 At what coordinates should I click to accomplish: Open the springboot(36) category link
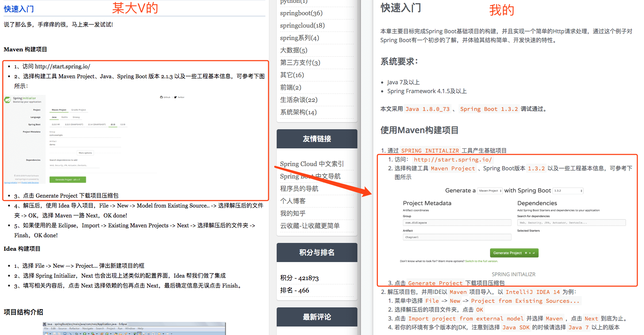(301, 13)
